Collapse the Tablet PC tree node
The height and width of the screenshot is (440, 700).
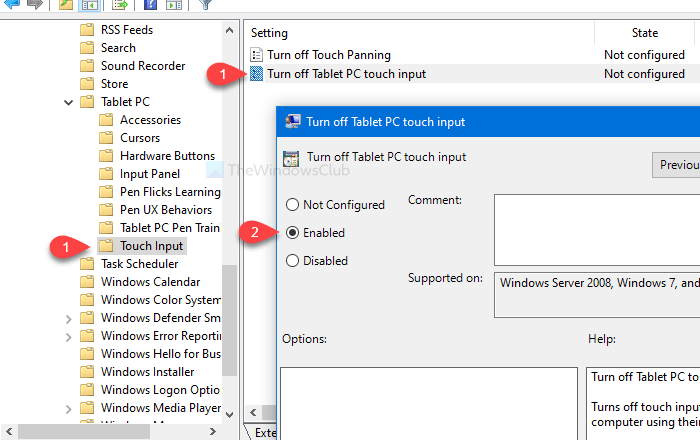tap(68, 102)
